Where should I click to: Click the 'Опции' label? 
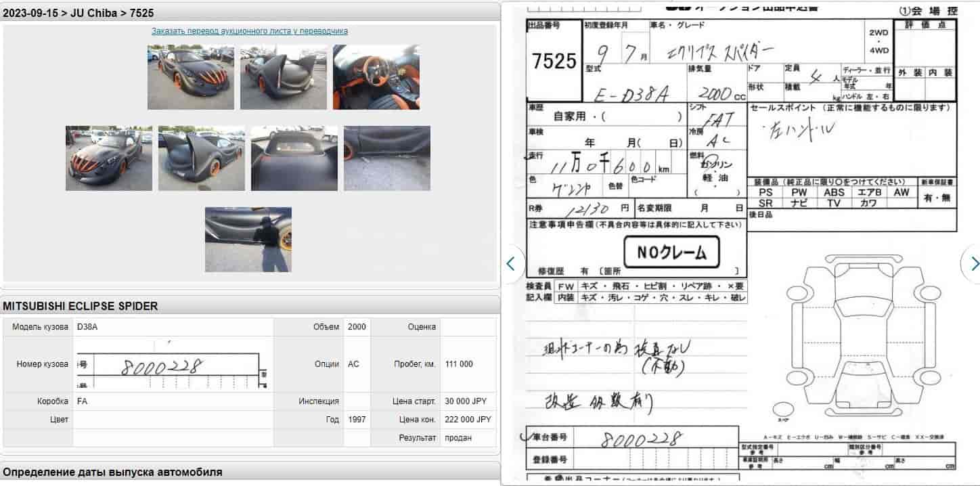(x=327, y=364)
